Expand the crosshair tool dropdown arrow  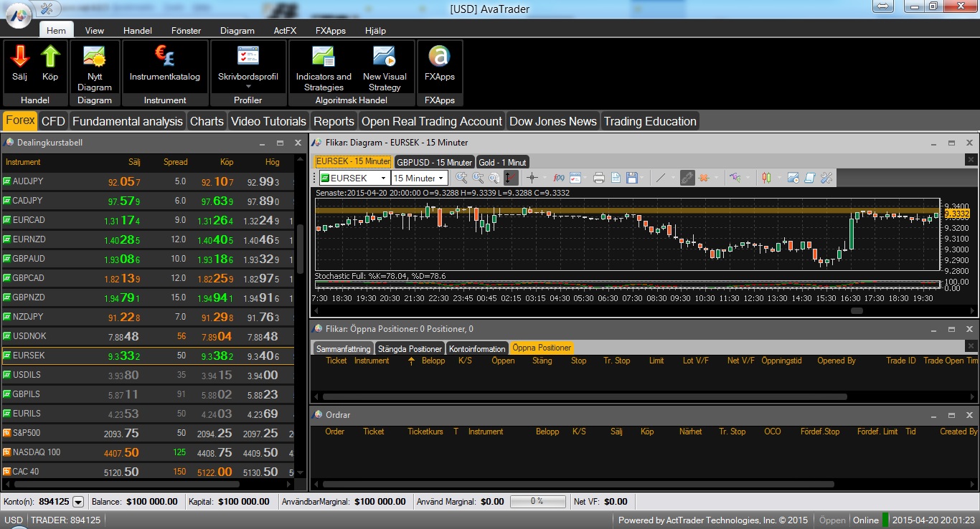click(543, 178)
